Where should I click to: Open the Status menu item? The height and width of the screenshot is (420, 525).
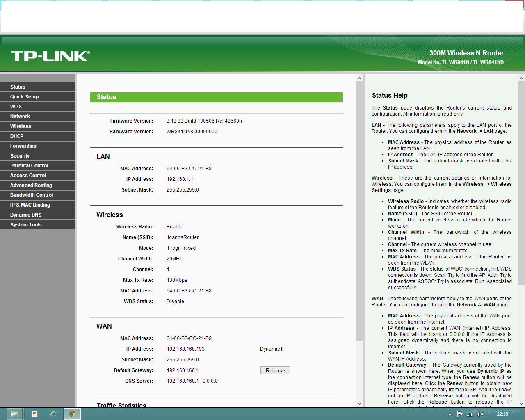pyautogui.click(x=37, y=87)
